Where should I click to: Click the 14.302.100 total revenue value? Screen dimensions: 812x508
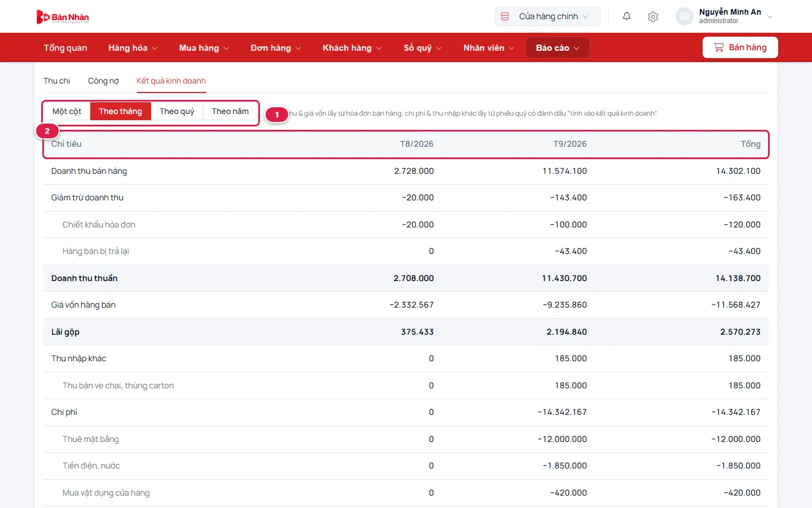point(738,171)
